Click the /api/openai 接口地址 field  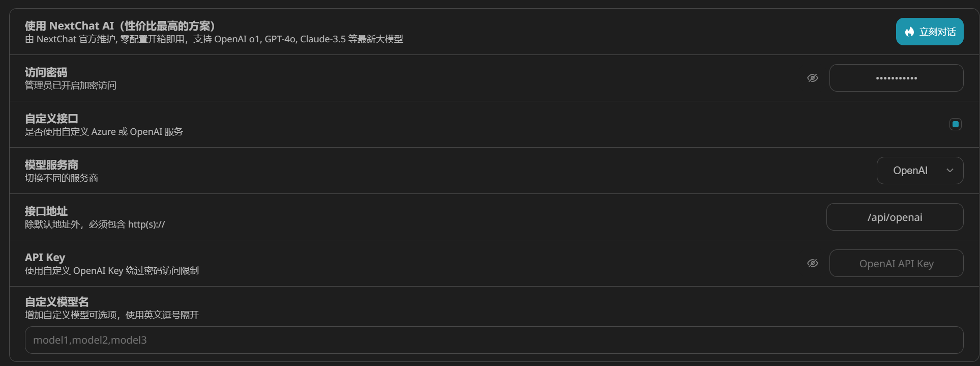pyautogui.click(x=895, y=217)
